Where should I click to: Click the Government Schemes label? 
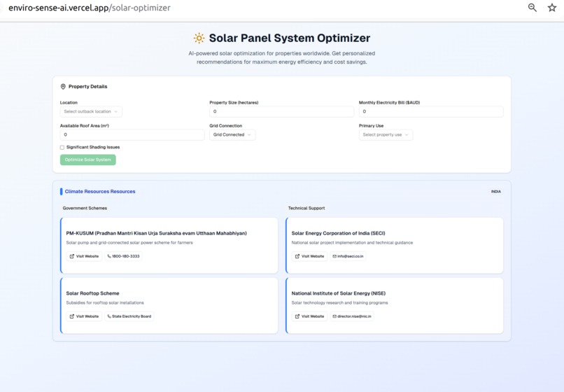[85, 208]
